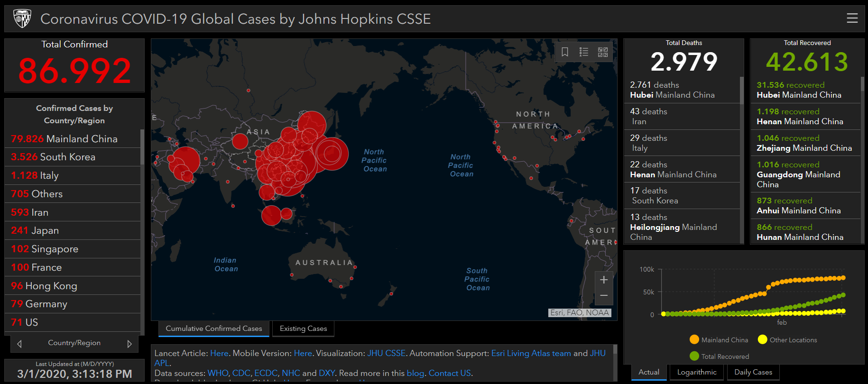Open the hamburger menu at top right
The width and height of the screenshot is (868, 384).
coord(852,18)
